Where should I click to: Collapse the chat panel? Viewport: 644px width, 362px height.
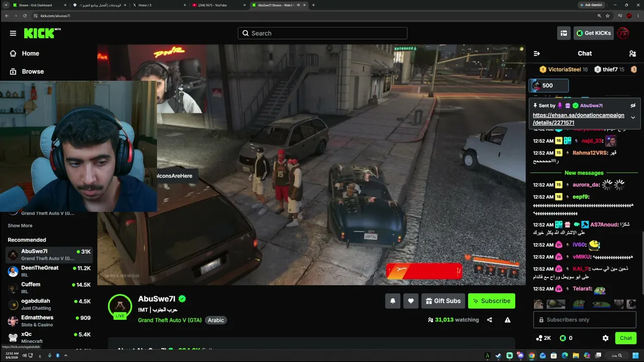click(x=537, y=53)
